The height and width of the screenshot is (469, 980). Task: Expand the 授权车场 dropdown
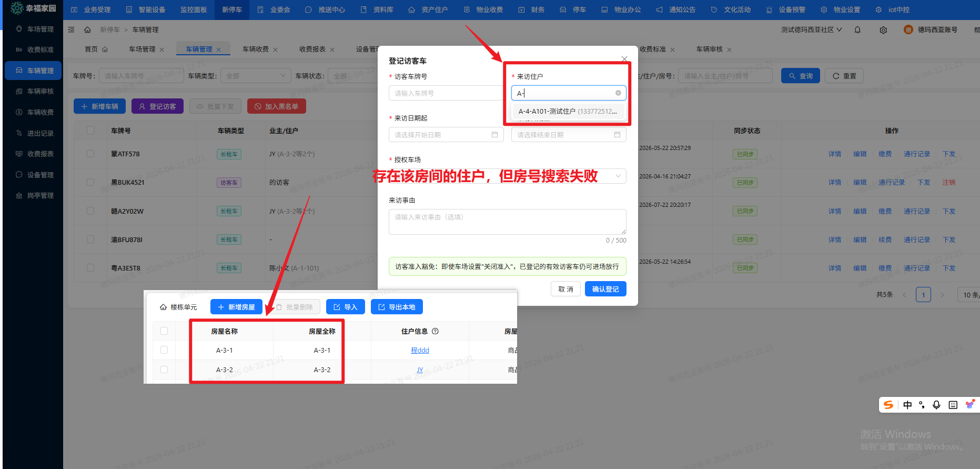coord(618,176)
